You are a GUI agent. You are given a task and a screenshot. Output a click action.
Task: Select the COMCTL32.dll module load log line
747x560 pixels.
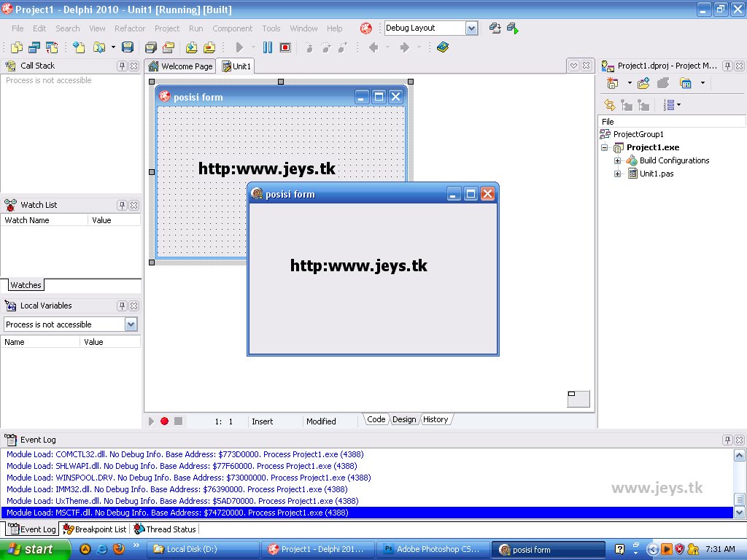[367, 454]
